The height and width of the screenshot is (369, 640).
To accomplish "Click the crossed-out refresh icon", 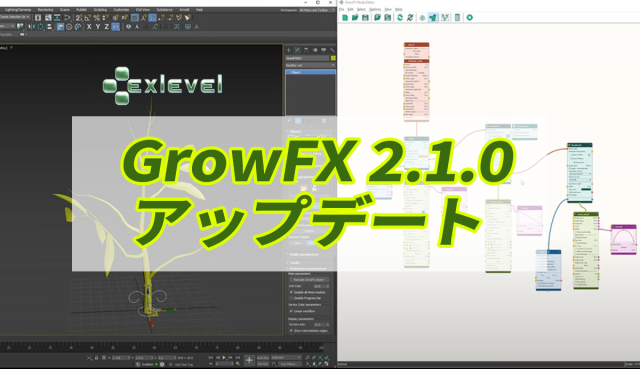I will coord(410,18).
